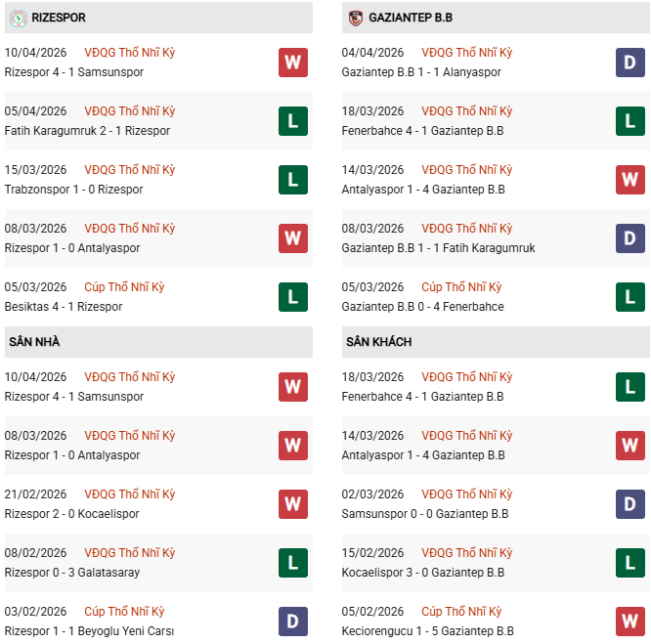Click W badge for Kecioren 1-5 Gaziantep
This screenshot has width=651, height=644.
(x=629, y=622)
